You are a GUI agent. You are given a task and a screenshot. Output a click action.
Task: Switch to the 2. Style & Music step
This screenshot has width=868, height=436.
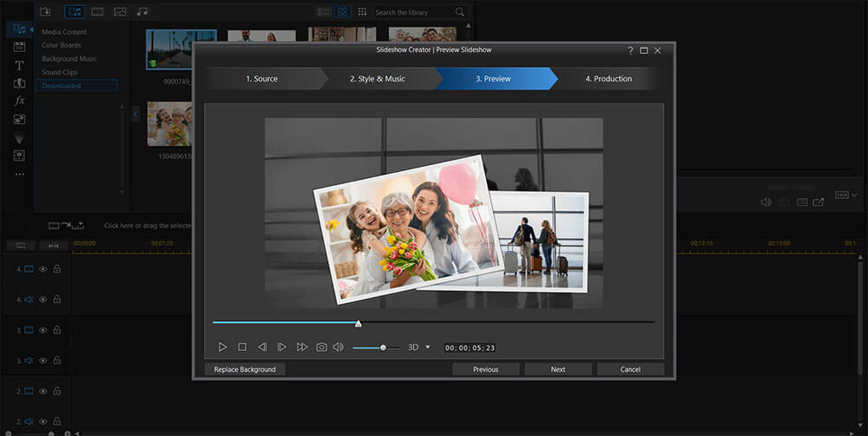point(377,79)
